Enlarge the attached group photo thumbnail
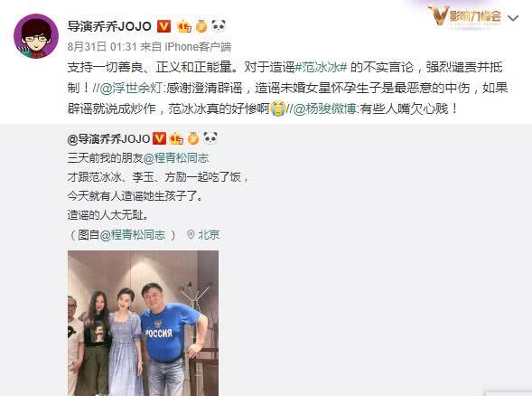 144,324
